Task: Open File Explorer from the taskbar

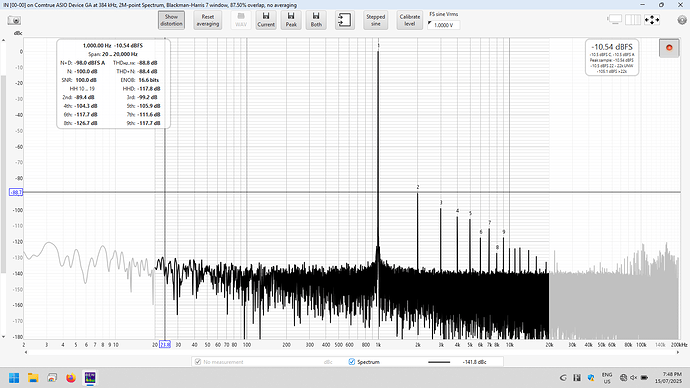Action: tap(33, 378)
